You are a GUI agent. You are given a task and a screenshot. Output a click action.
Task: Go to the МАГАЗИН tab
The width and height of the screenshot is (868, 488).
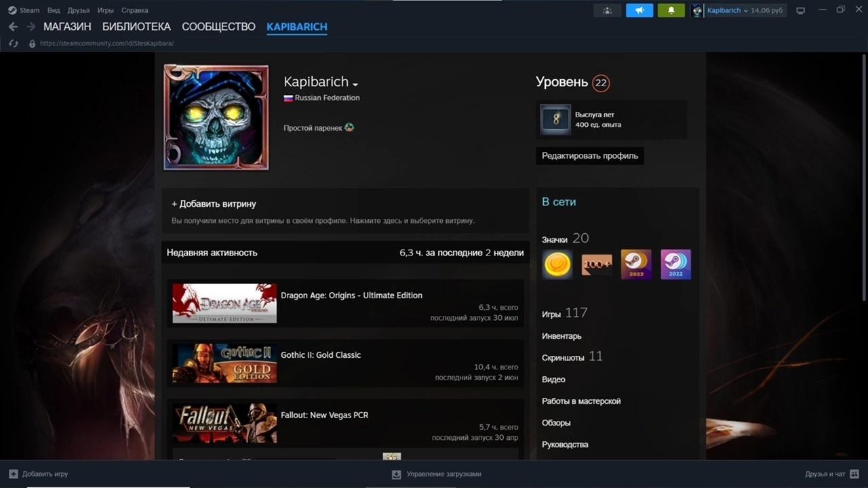pos(67,27)
